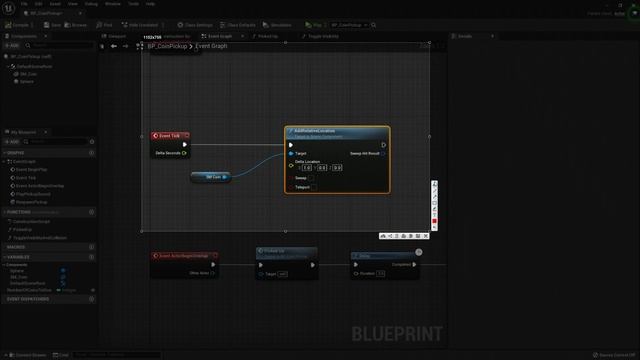The width and height of the screenshot is (640, 360).
Task: Click the My Blueprint search field
Action: tap(55, 142)
